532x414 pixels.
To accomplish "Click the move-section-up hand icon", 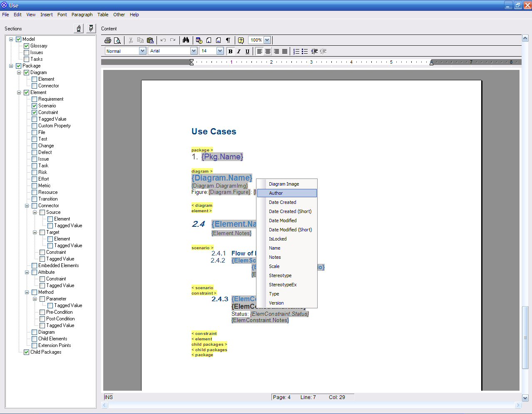I will [79, 28].
